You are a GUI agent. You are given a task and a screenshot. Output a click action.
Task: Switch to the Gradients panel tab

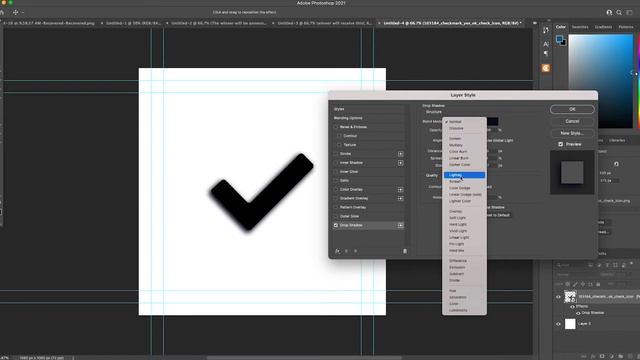(x=603, y=27)
